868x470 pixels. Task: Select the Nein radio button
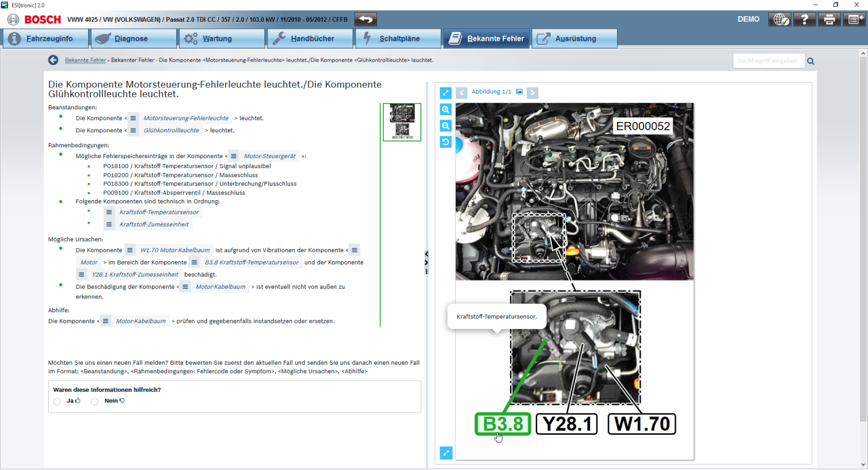94,401
